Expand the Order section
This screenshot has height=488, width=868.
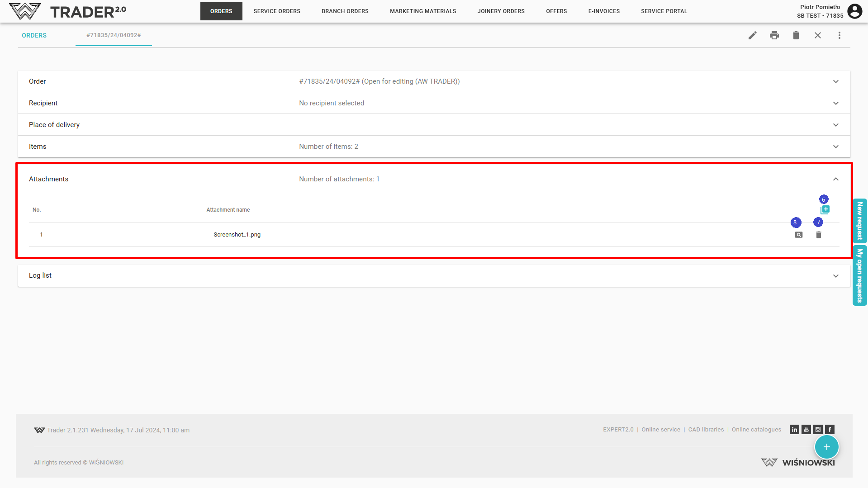[x=835, y=81]
